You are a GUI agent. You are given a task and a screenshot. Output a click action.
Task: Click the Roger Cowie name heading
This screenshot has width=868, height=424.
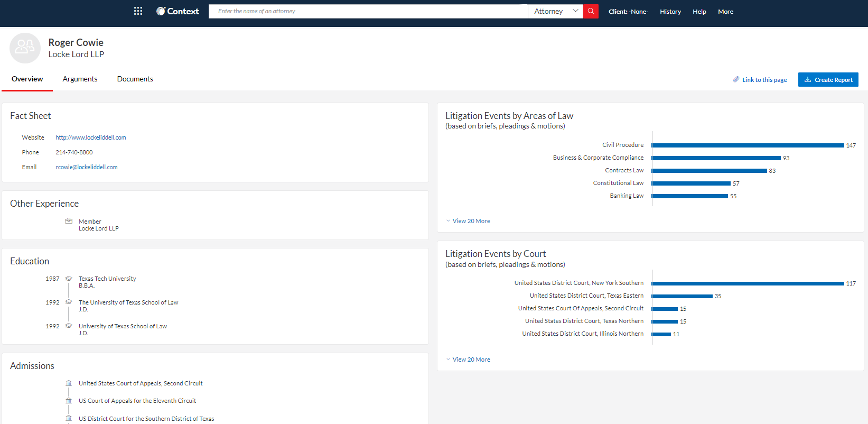(x=76, y=42)
